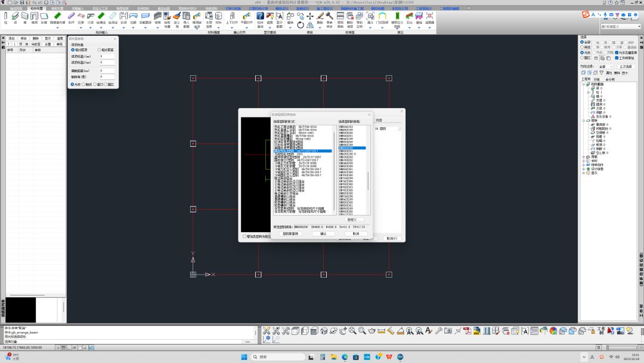Click the 材料 material cylinder icon

tap(218, 16)
